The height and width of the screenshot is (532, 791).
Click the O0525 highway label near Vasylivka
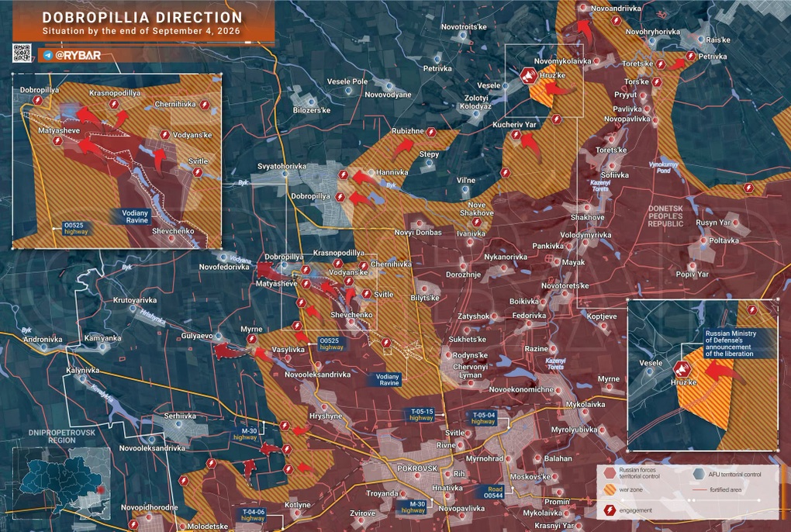tap(331, 344)
